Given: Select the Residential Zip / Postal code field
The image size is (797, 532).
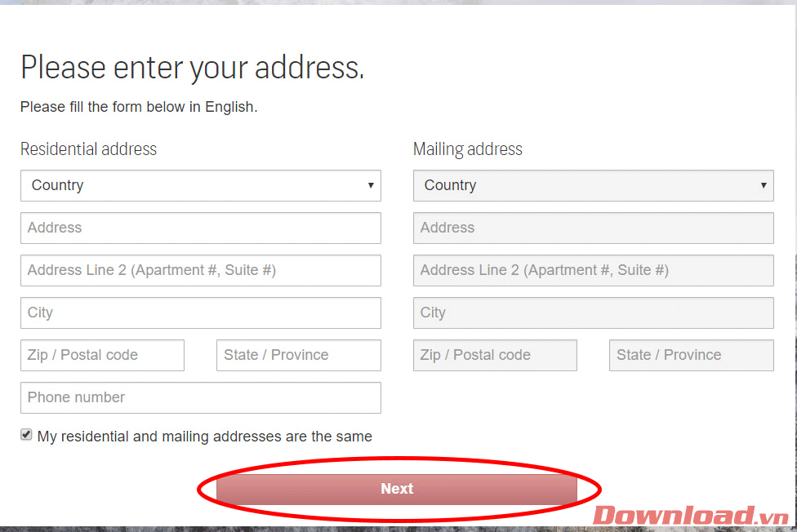Looking at the screenshot, I should click(x=102, y=355).
